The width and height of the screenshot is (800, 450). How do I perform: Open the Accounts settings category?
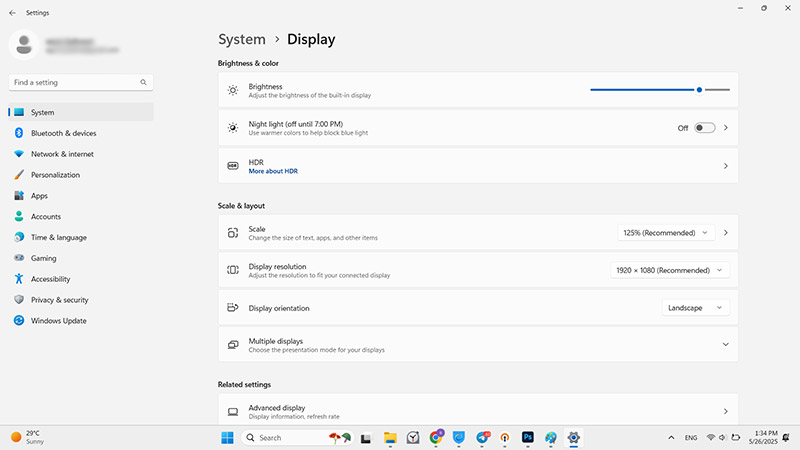(x=81, y=216)
